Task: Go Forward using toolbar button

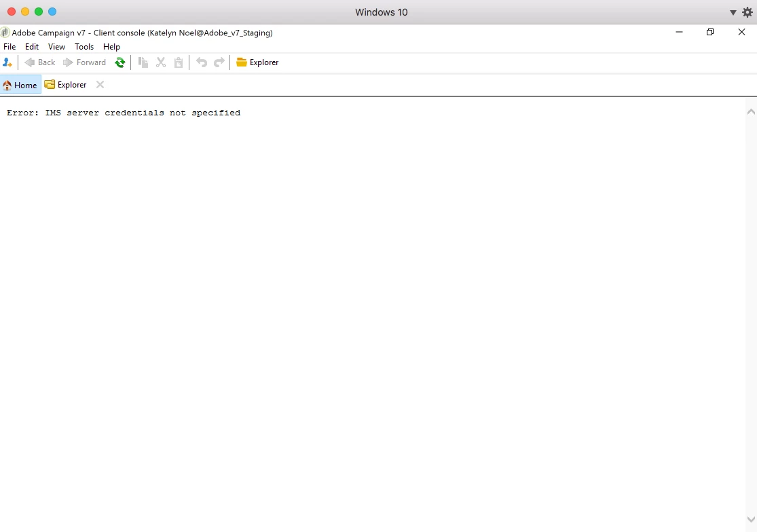Action: click(84, 62)
